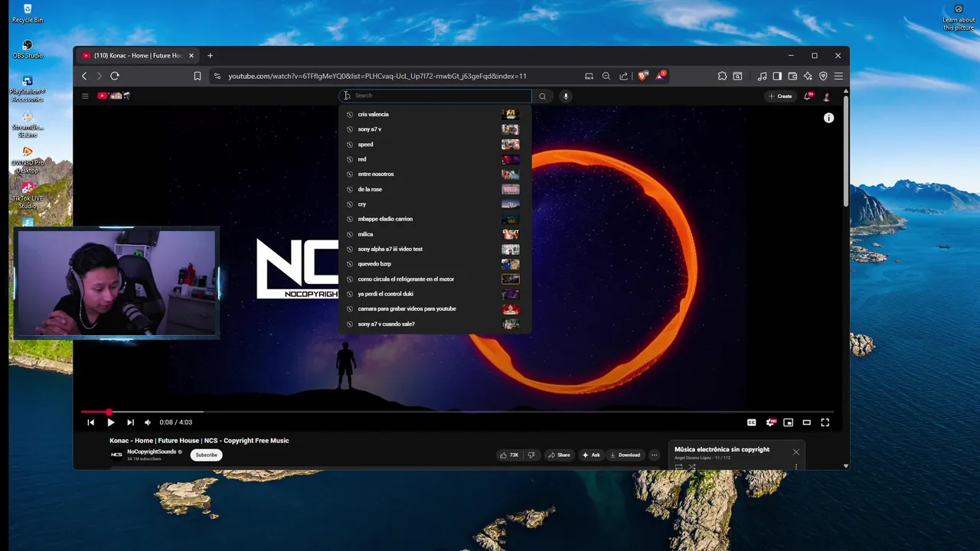Click the YouTube search magnifier button
The height and width of the screenshot is (551, 980).
[542, 96]
